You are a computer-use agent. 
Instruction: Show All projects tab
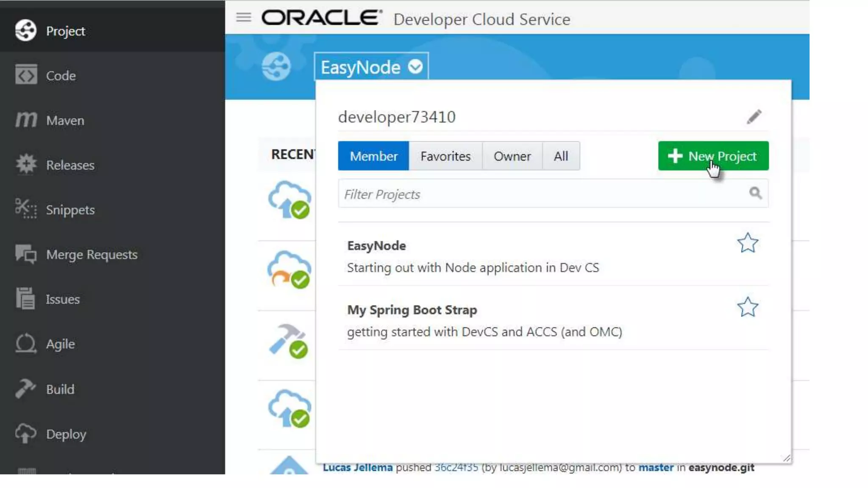click(x=560, y=156)
